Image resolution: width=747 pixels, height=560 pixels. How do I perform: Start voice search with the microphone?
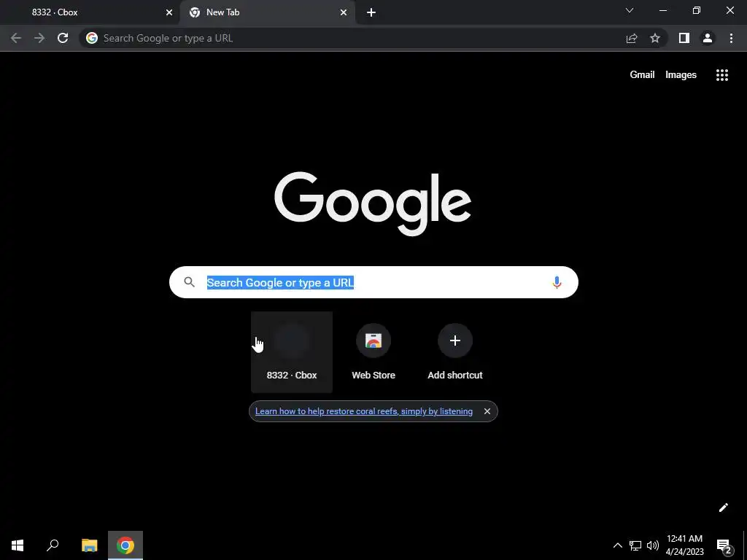click(557, 282)
